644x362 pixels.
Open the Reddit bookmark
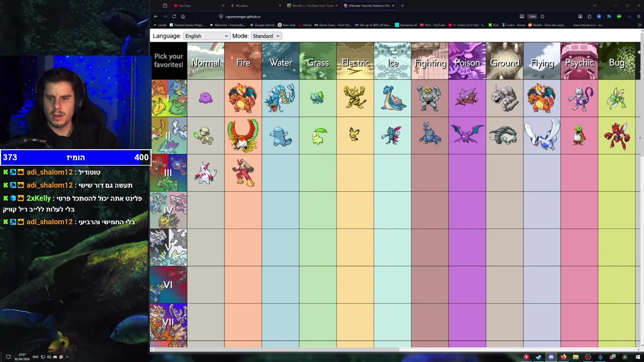pyautogui.click(x=547, y=25)
